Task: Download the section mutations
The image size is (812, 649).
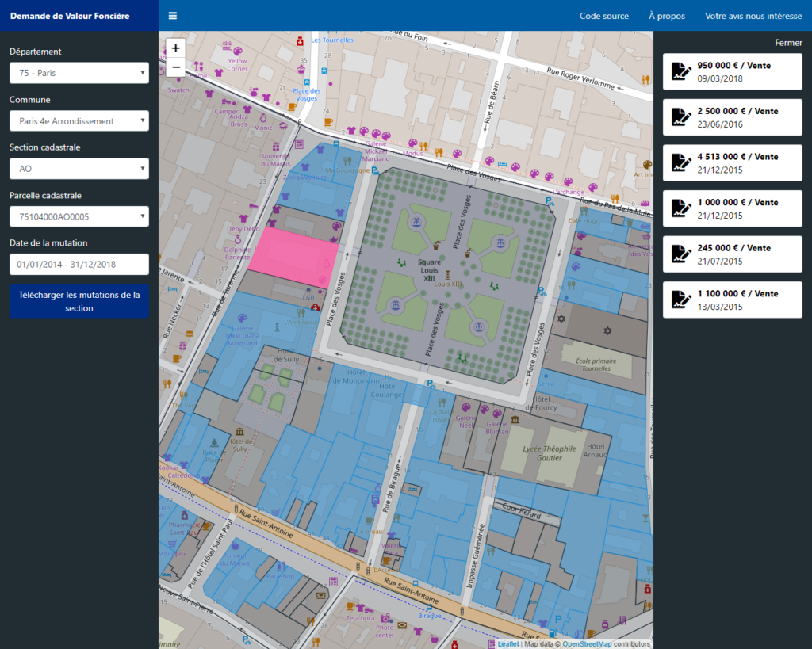Action: [79, 302]
